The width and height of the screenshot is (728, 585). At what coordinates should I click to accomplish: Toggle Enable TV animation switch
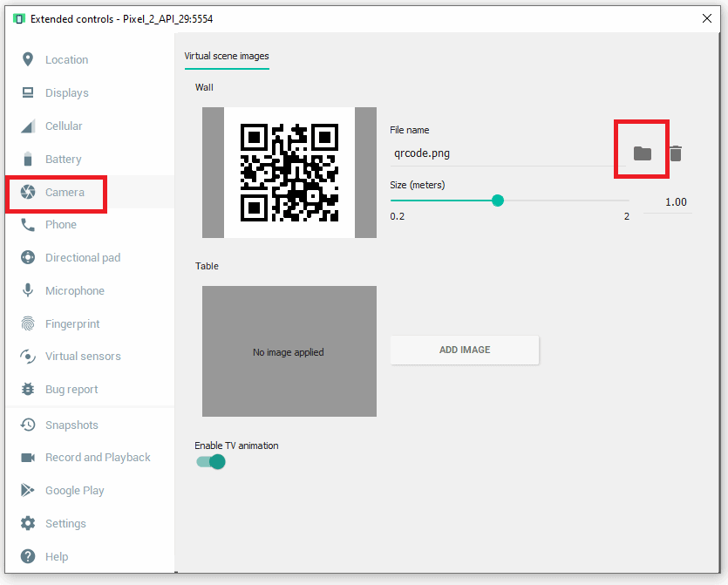point(211,462)
